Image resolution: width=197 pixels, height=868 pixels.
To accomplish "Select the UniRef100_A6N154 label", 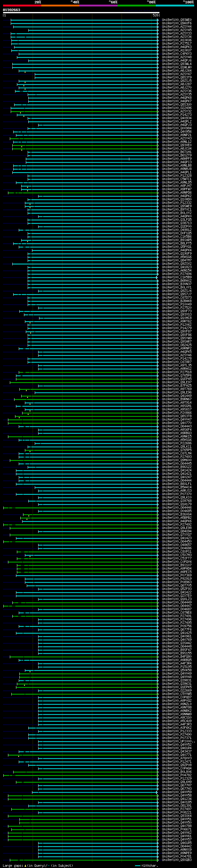I will (x=177, y=271).
